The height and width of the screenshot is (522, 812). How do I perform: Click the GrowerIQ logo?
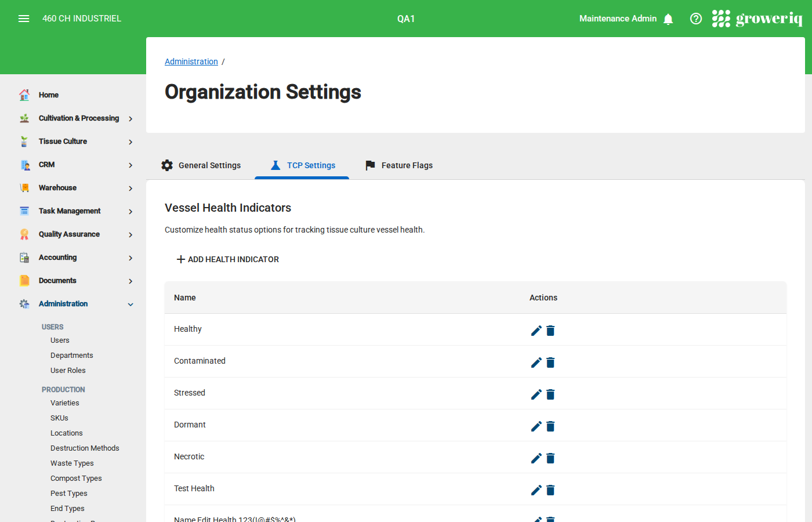(757, 18)
